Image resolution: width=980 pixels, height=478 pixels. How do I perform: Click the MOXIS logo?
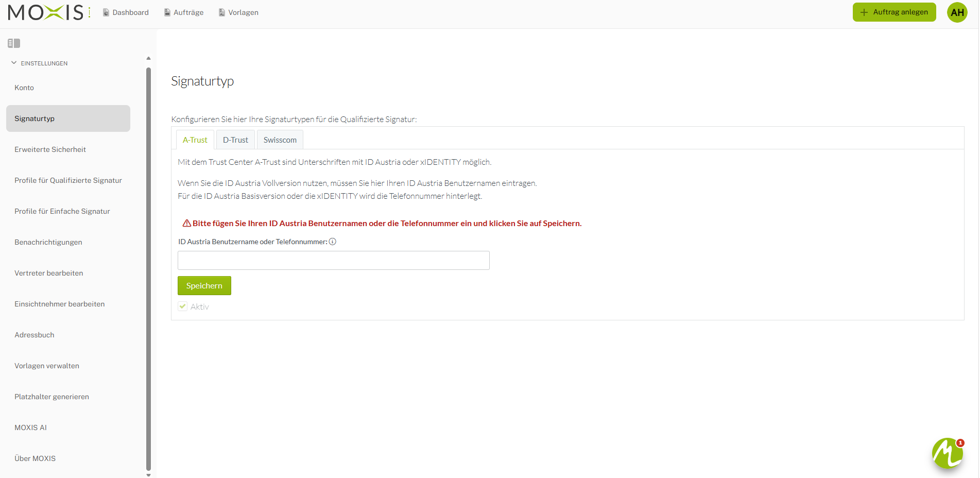click(49, 12)
